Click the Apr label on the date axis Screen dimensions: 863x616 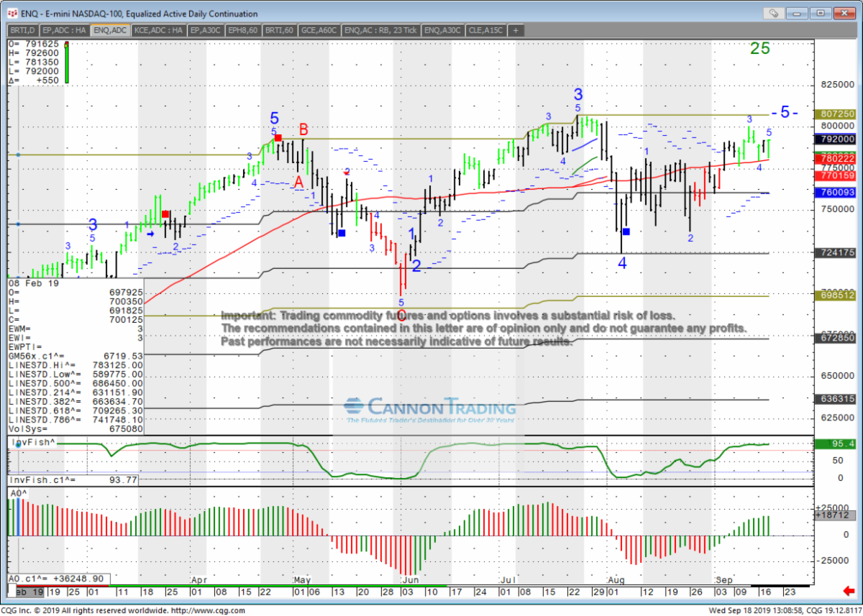click(x=198, y=579)
